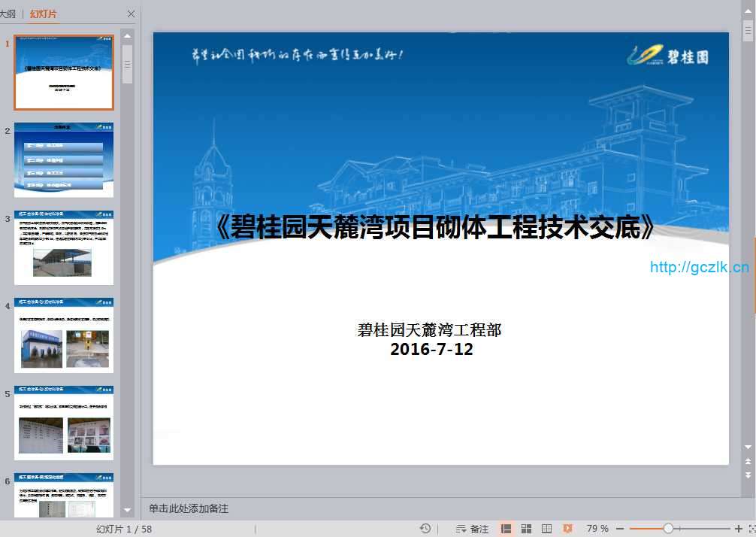Image resolution: width=756 pixels, height=537 pixels.
Task: Select the 幻灯片 tab
Action: coord(43,14)
